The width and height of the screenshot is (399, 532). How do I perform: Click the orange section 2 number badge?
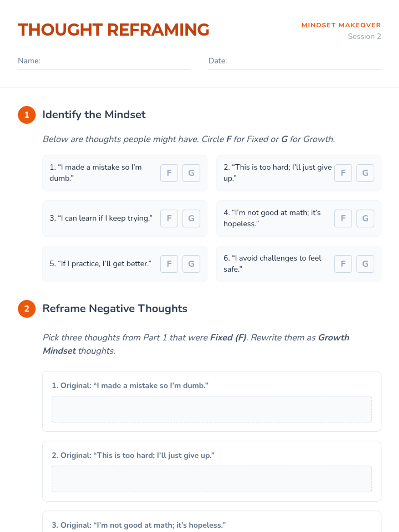pyautogui.click(x=27, y=309)
